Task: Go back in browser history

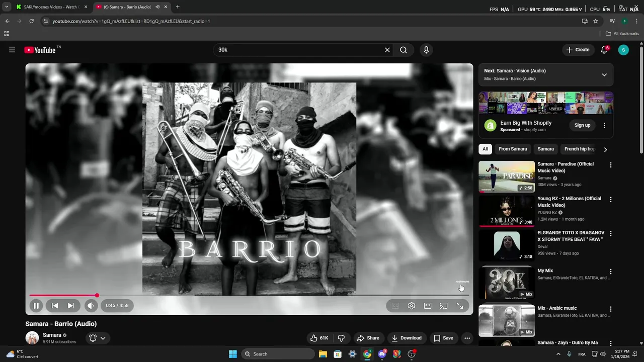Action: click(x=7, y=21)
